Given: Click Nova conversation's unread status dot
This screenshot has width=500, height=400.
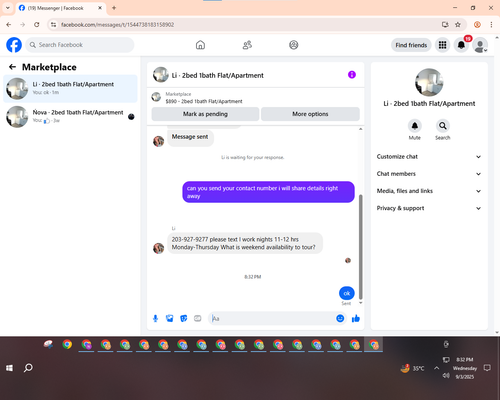Looking at the screenshot, I should point(131,117).
